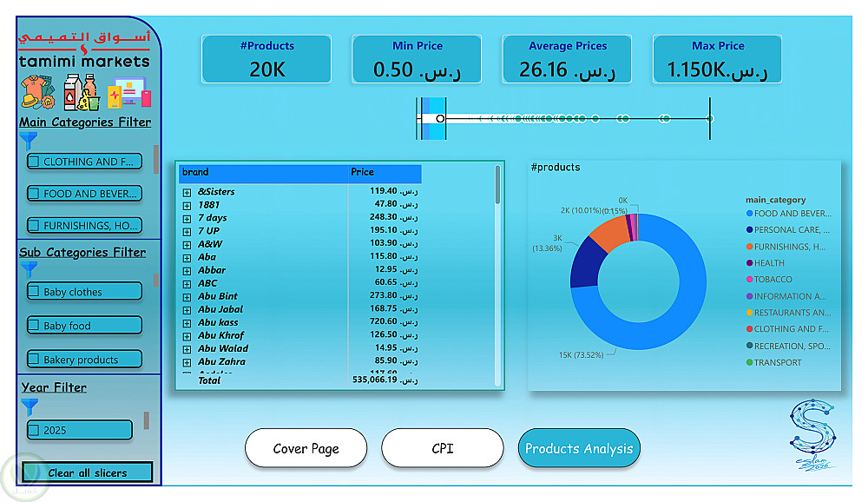
Task: Expand the Aba brand row
Action: 187,258
